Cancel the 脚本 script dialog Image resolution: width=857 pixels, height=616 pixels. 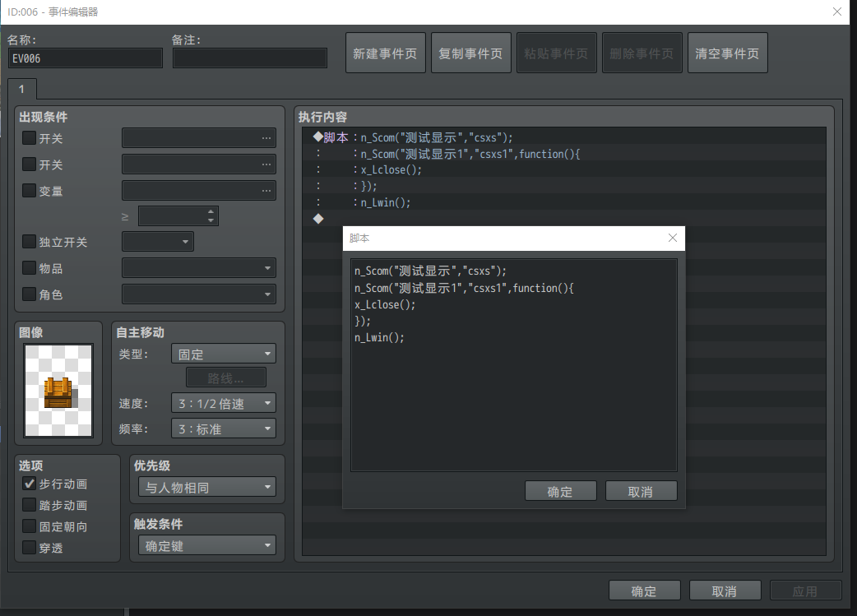pos(642,491)
